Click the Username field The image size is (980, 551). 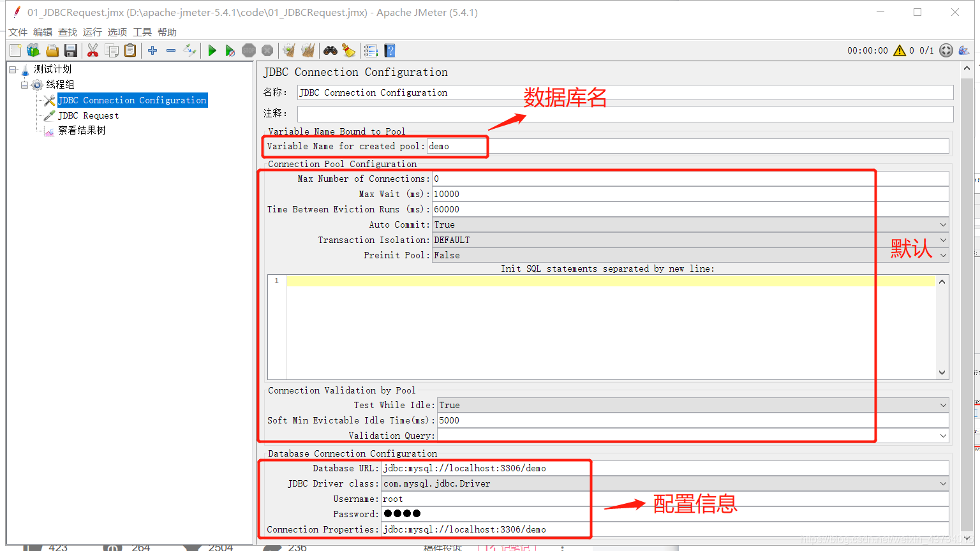[x=665, y=499]
